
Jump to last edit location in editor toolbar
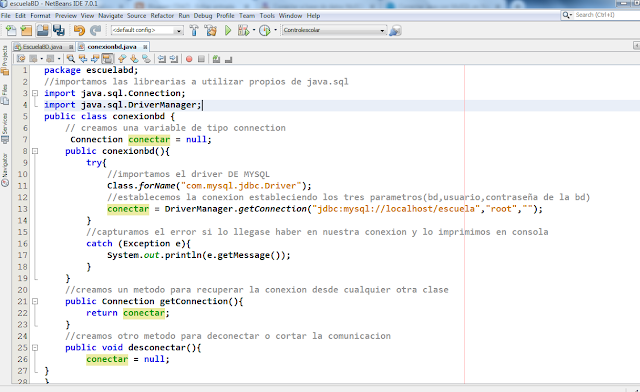(x=21, y=59)
